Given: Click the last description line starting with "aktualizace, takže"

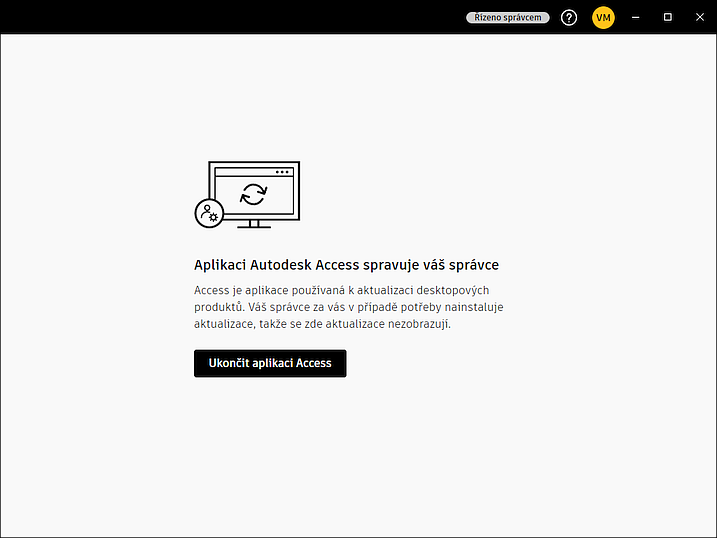Looking at the screenshot, I should tap(322, 324).
